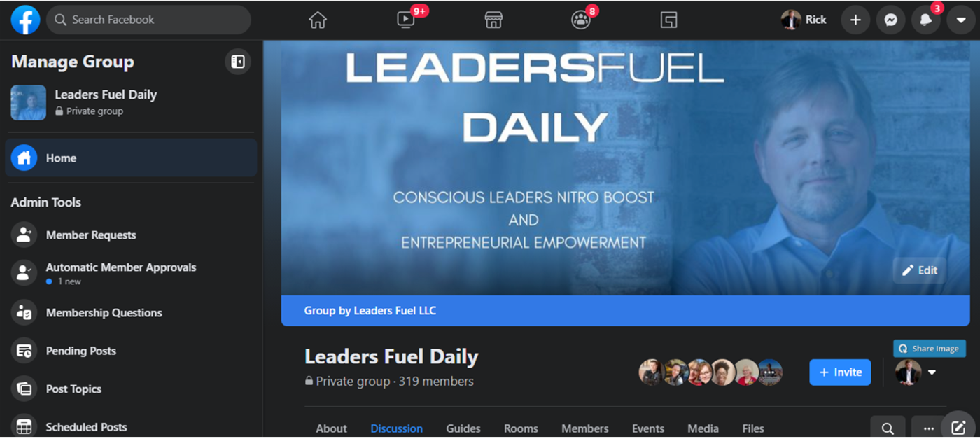
Task: Click the member avatars thumbnail row
Action: tap(710, 372)
